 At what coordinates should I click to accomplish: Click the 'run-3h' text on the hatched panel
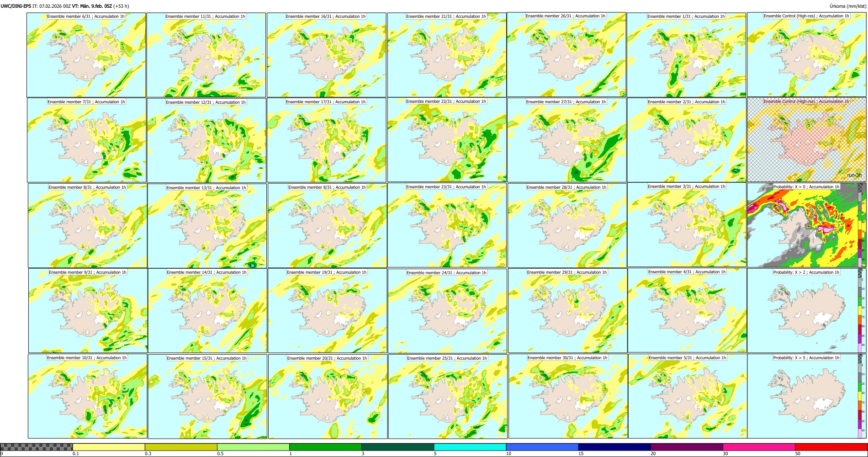854,175
